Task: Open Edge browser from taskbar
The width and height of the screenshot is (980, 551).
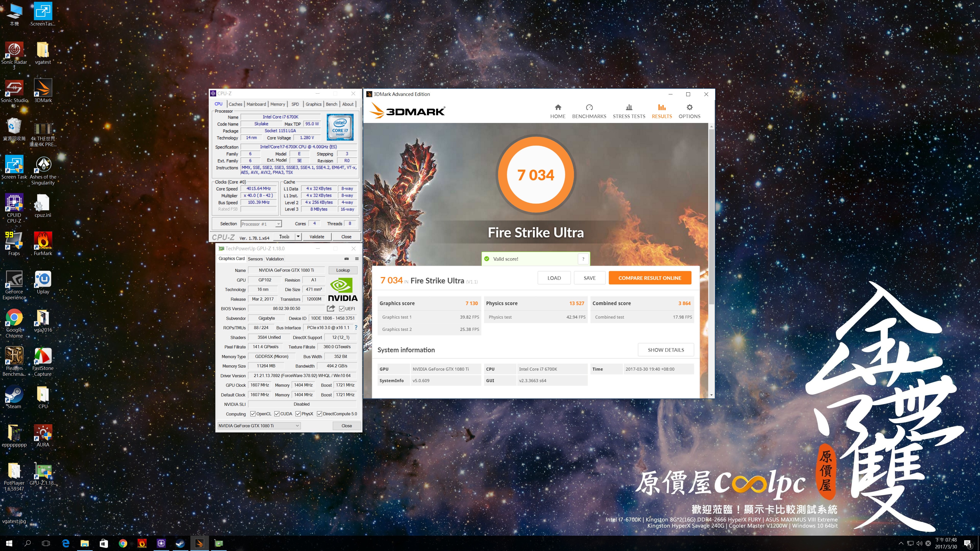Action: 65,543
